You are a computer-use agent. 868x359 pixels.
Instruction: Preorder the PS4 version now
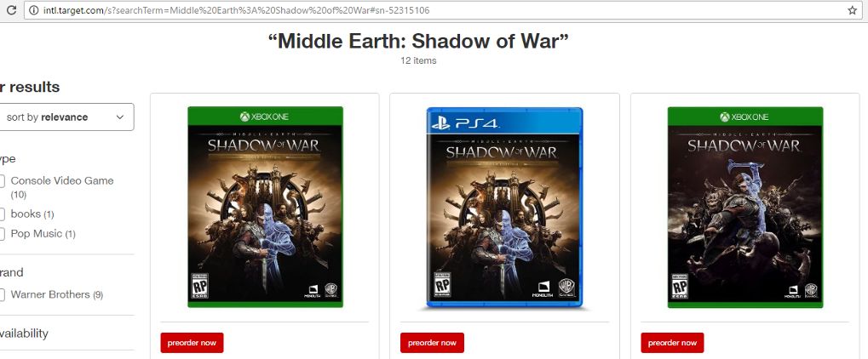[x=432, y=342]
